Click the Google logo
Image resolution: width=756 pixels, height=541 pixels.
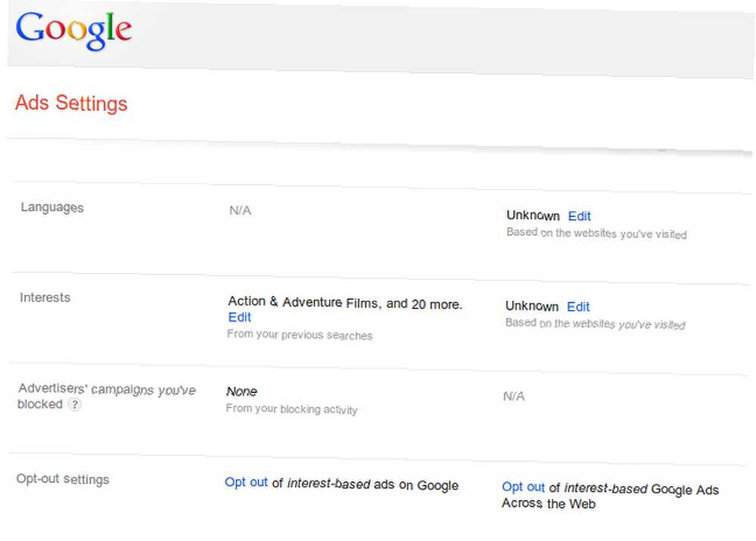point(73,30)
